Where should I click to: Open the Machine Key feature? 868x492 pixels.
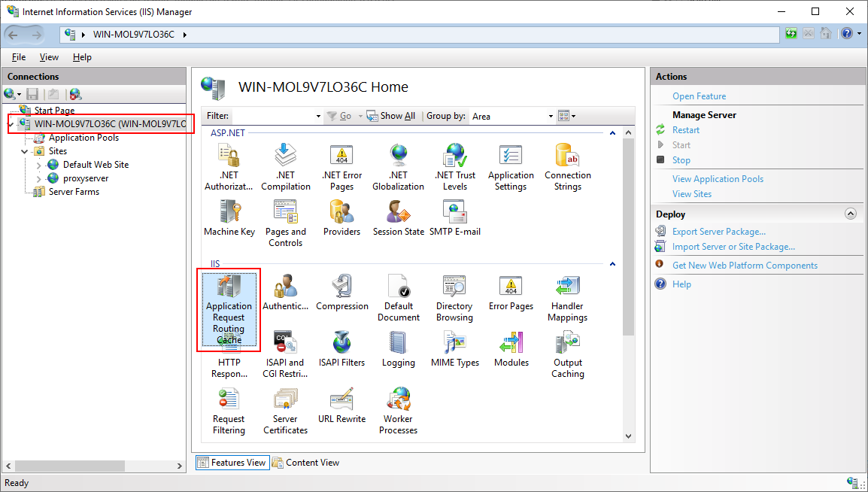point(229,218)
